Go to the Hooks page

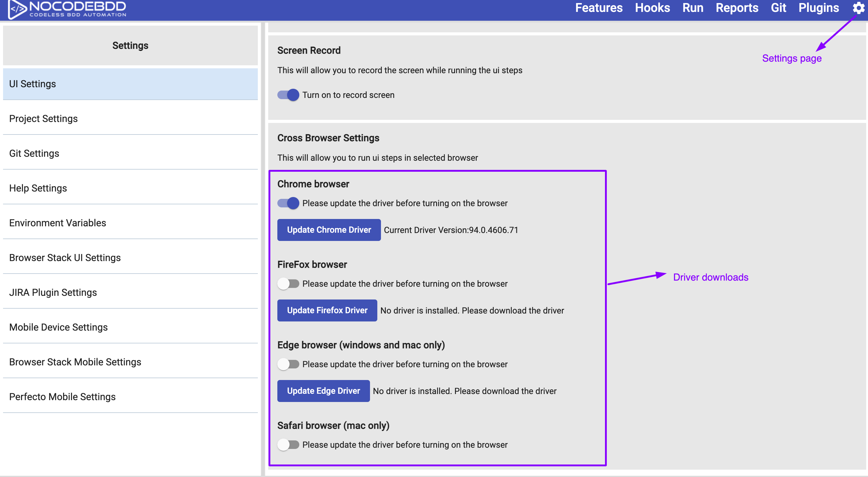[x=652, y=8]
